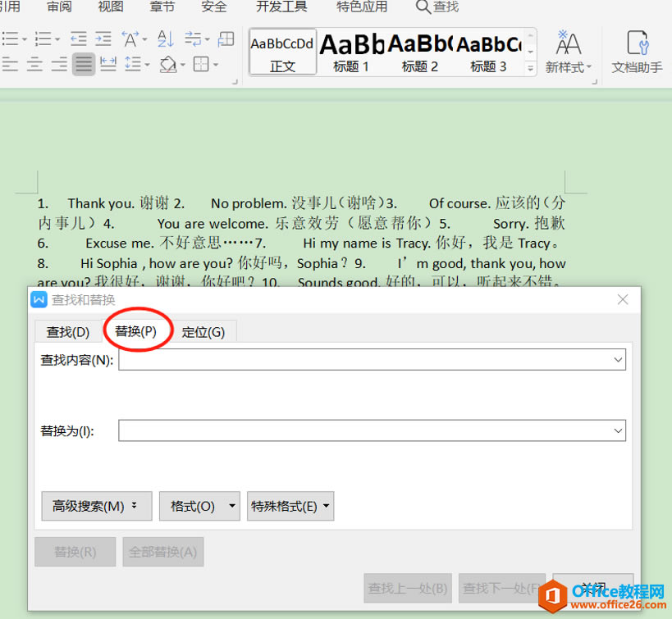Toggle justified alignment
The width and height of the screenshot is (672, 619).
pyautogui.click(x=84, y=65)
